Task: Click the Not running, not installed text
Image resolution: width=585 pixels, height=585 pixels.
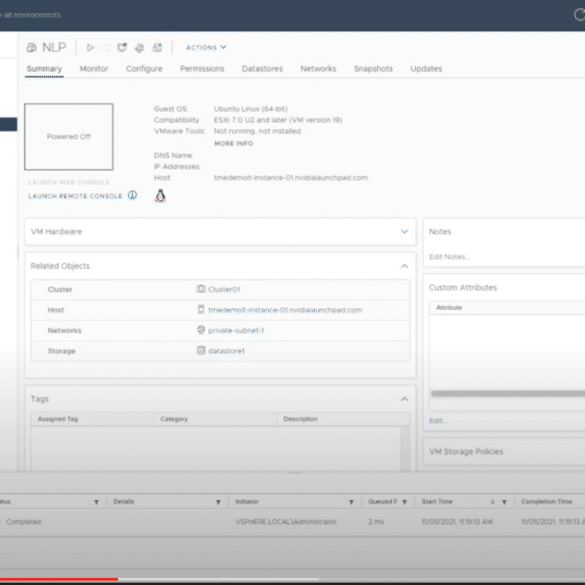Action: point(257,131)
